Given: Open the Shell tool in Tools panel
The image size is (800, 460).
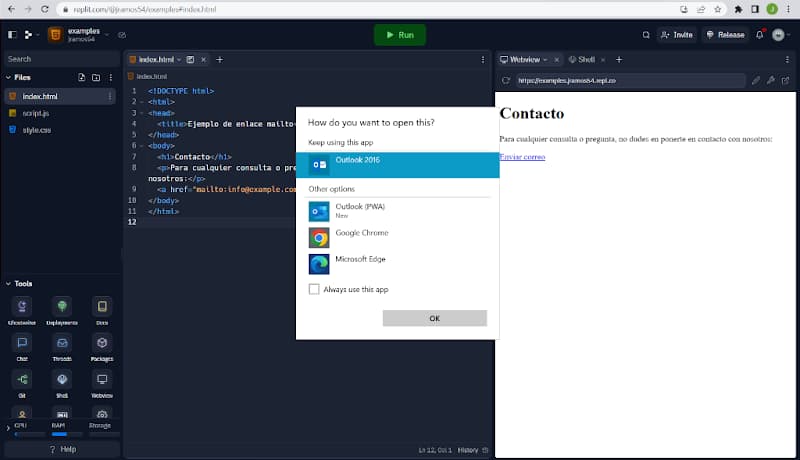Looking at the screenshot, I should point(62,384).
